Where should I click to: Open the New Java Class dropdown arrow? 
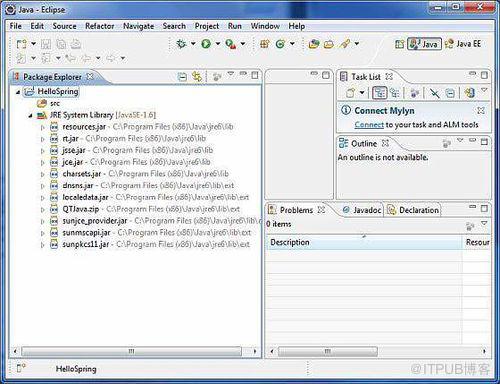[292, 44]
